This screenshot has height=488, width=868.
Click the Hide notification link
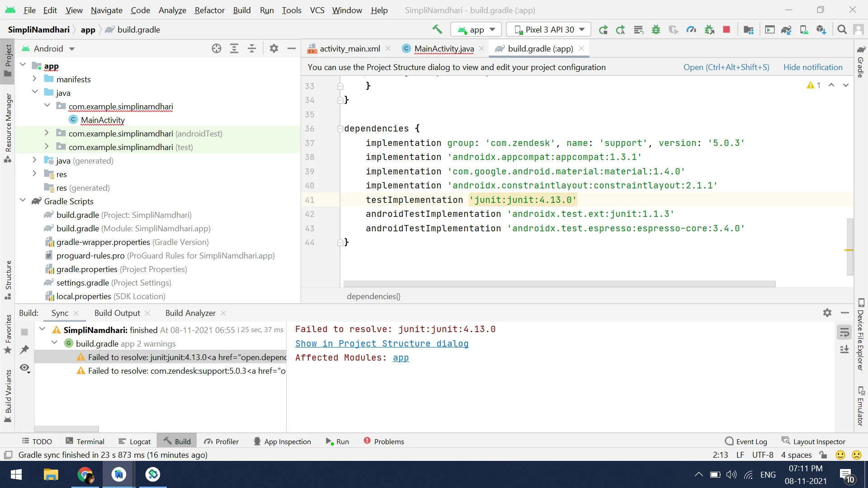pyautogui.click(x=812, y=67)
